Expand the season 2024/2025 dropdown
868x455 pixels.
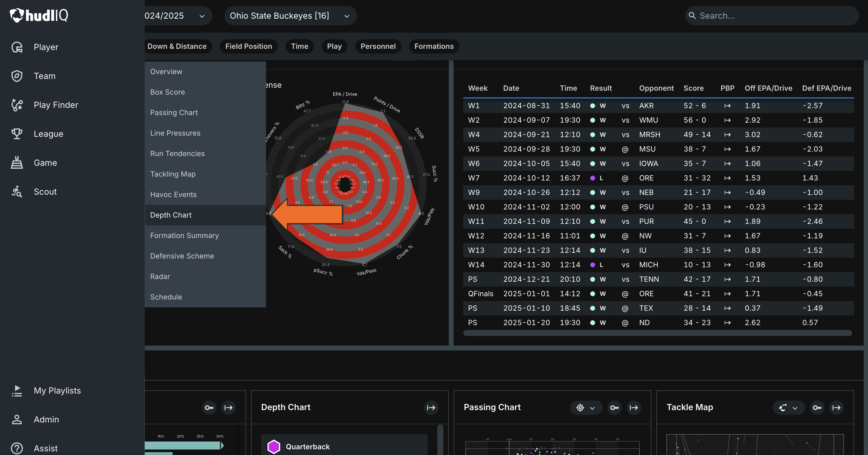178,16
